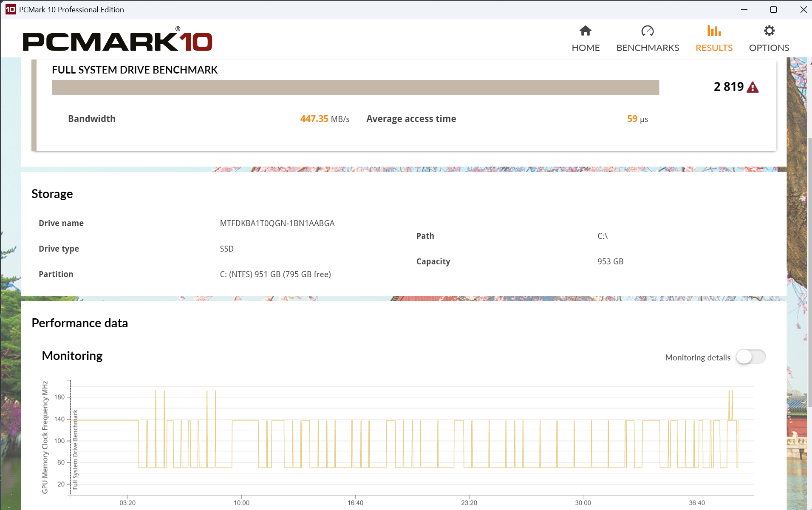The height and width of the screenshot is (510, 812).
Task: Click the 60 y-axis tick label
Action: 61,462
